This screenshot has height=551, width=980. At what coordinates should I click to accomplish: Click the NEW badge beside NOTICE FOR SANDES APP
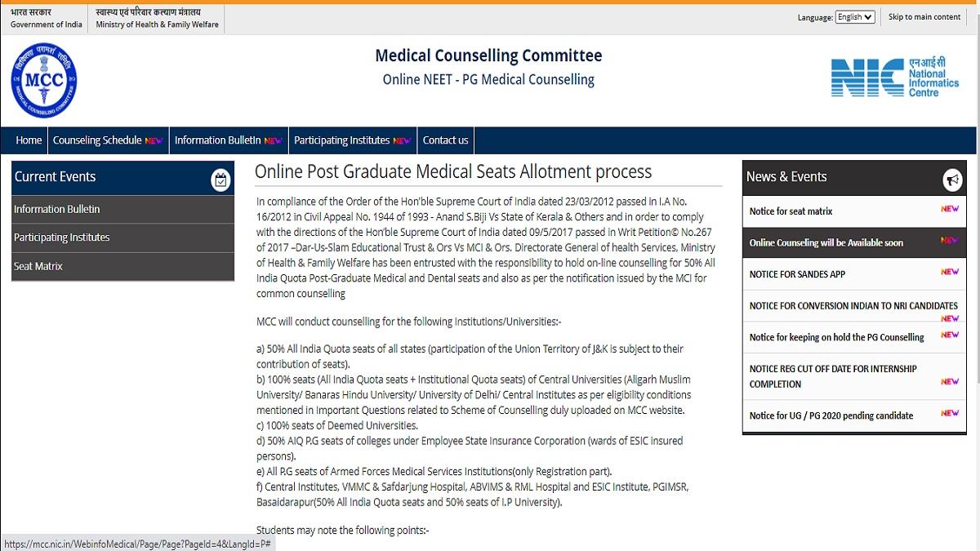950,273
